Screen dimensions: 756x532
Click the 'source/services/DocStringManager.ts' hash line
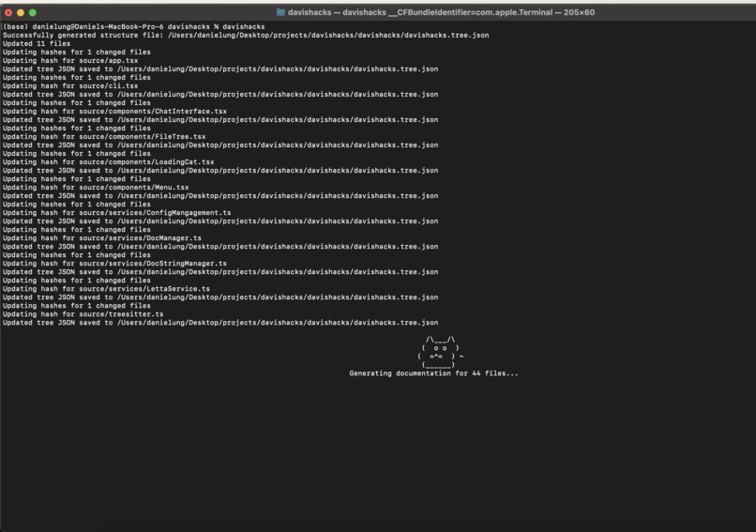(x=114, y=264)
